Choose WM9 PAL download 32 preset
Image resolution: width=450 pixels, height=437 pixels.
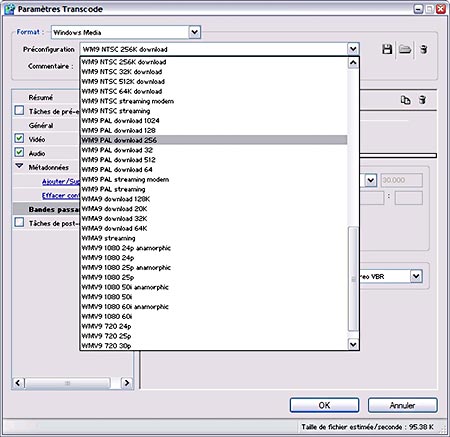[x=214, y=150]
